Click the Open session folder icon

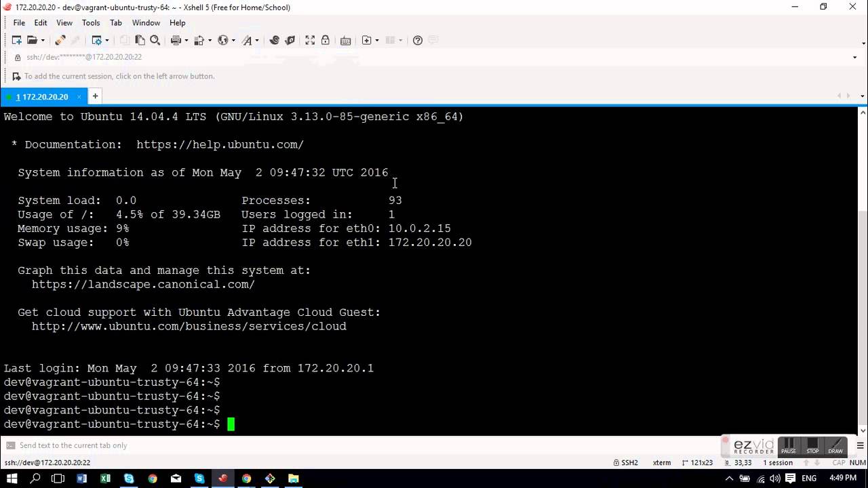tap(31, 41)
